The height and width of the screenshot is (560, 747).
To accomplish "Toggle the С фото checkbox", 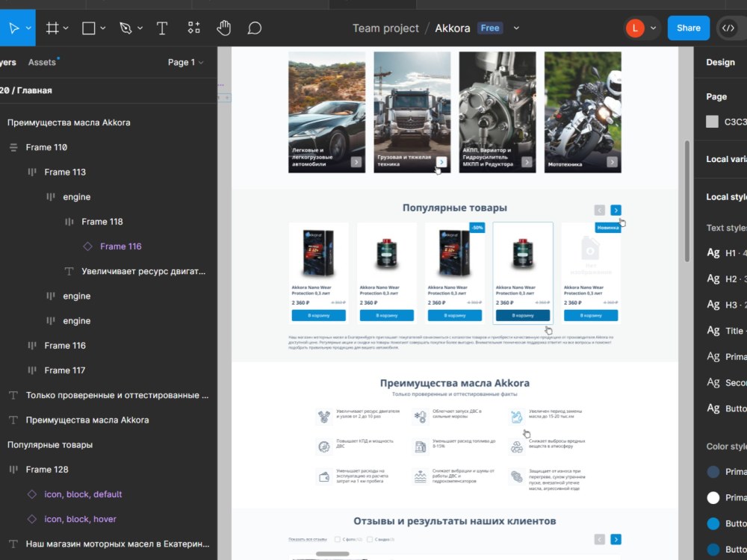I will (338, 540).
